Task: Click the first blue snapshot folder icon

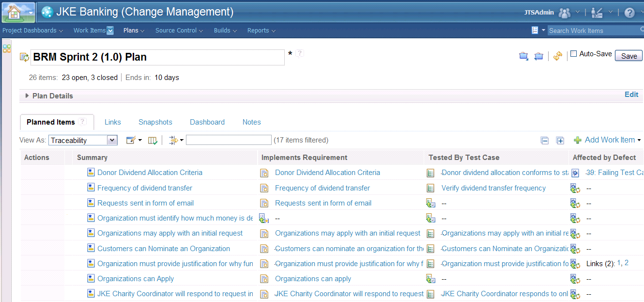Action: 523,56
